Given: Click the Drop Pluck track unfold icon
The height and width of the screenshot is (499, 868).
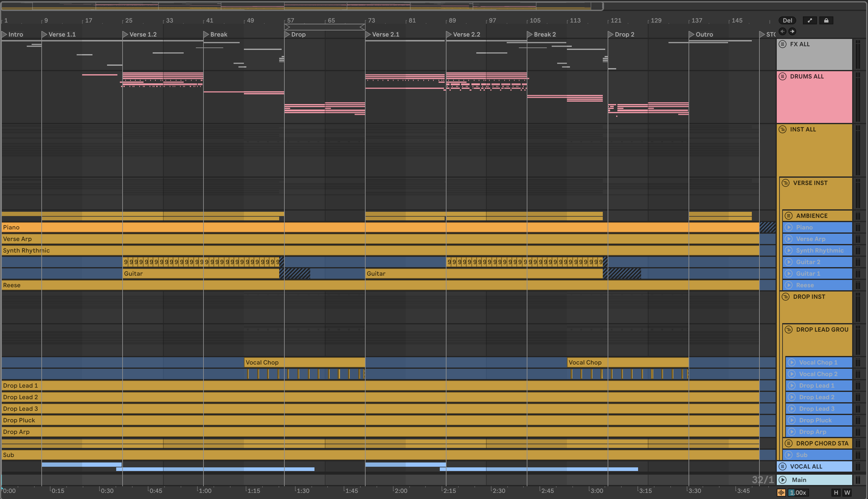Looking at the screenshot, I should [792, 420].
